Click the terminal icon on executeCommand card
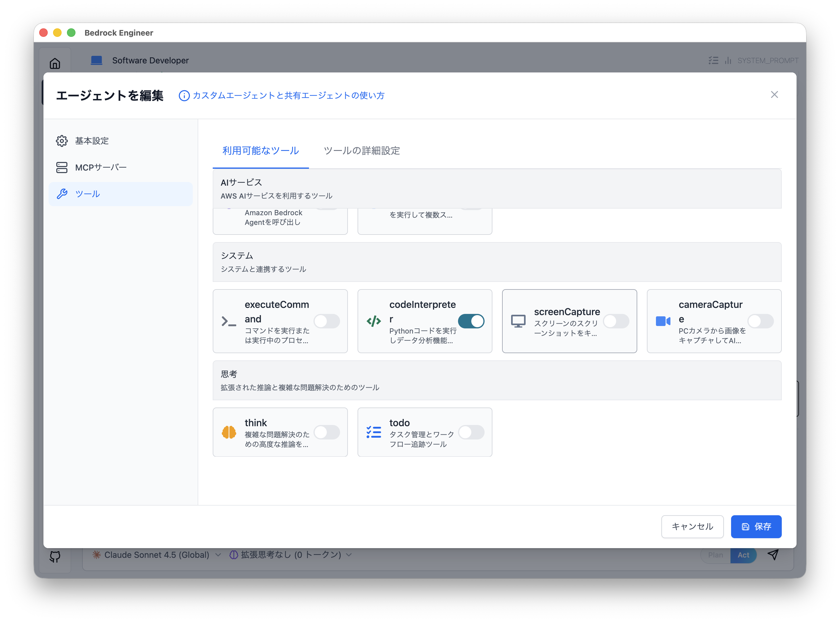Viewport: 840px width, 623px height. (x=229, y=321)
